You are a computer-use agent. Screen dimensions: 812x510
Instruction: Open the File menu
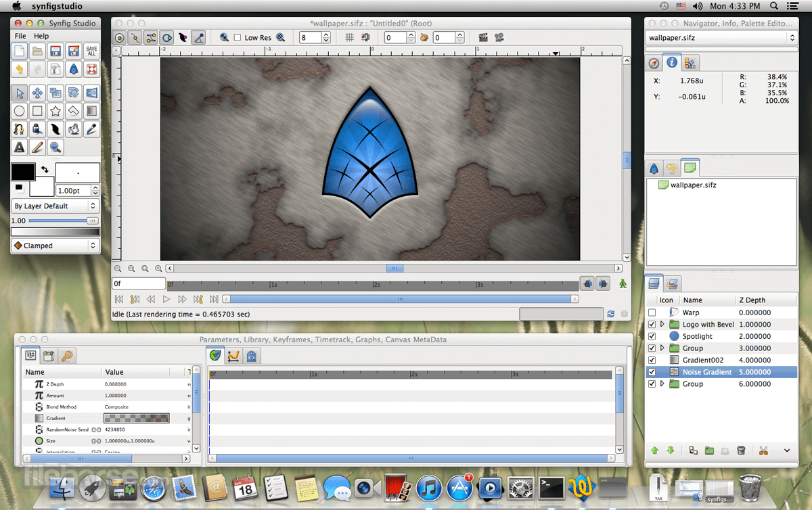(20, 36)
